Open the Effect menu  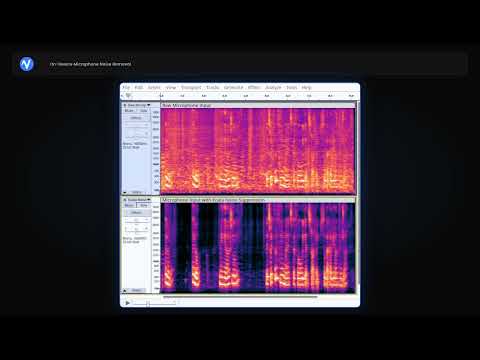click(254, 87)
